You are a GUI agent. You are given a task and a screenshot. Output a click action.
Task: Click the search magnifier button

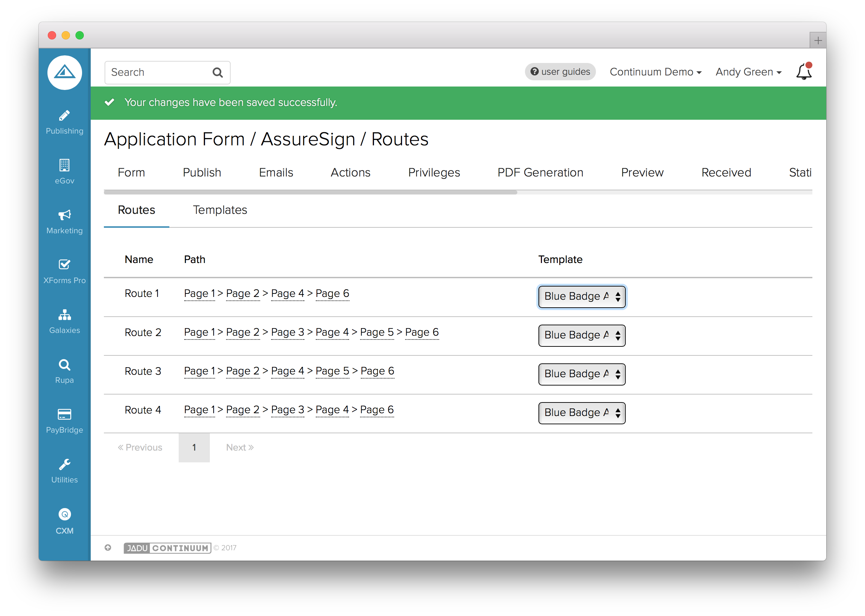click(x=217, y=72)
